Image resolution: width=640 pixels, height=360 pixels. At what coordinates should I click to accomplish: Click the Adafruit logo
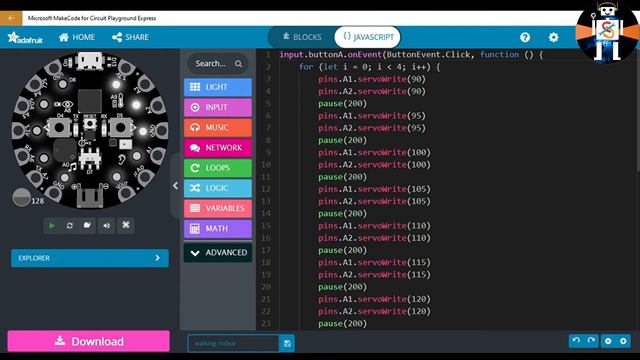25,38
